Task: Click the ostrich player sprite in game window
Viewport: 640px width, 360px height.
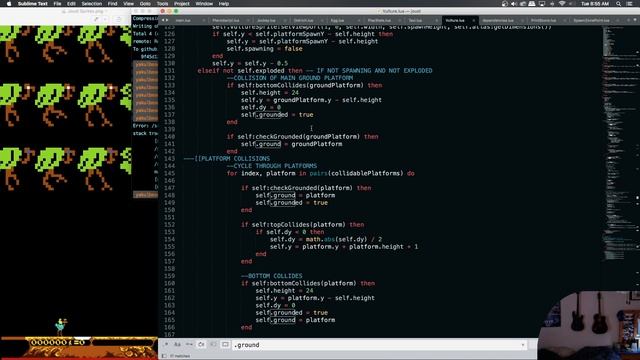Action: (x=61, y=327)
